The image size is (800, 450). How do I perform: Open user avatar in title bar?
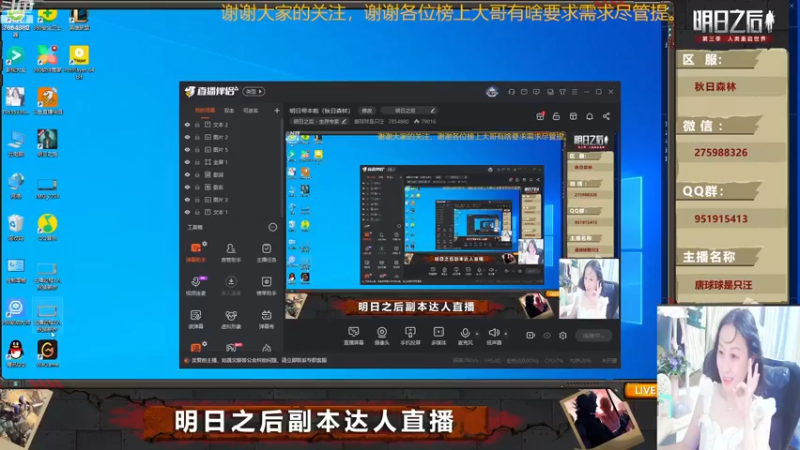pos(491,92)
